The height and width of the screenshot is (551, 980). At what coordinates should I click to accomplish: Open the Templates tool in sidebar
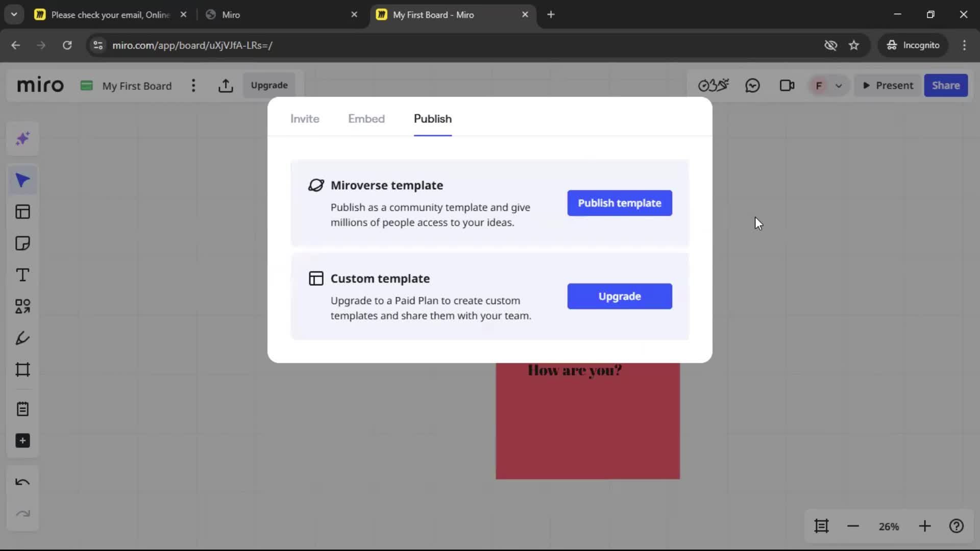(22, 212)
